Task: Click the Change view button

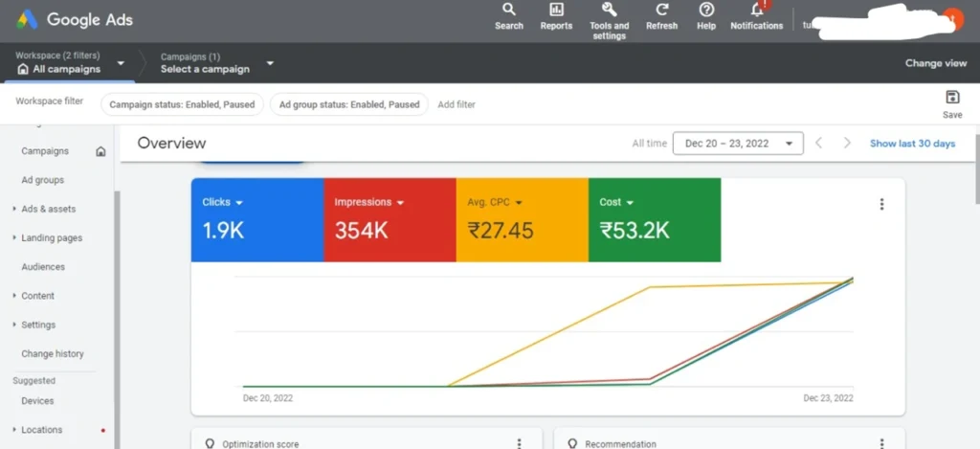Action: click(x=935, y=63)
